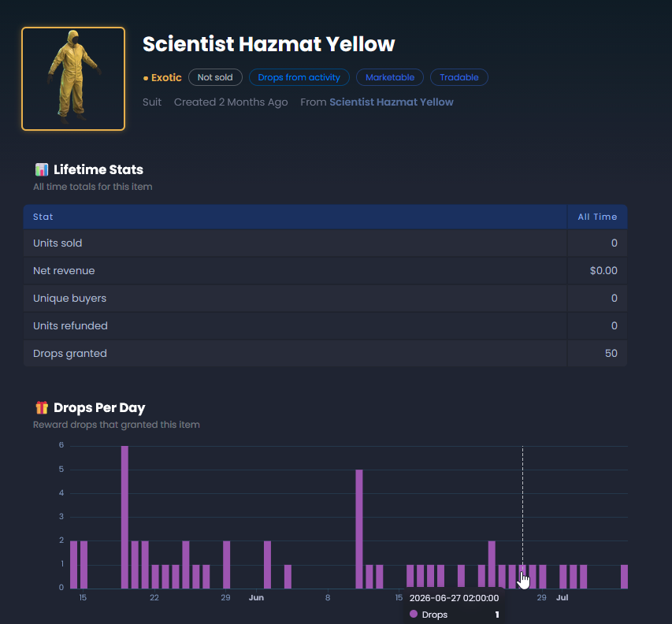672x624 pixels.
Task: Click the Scientist Hazmat Yellow page title
Action: point(269,43)
